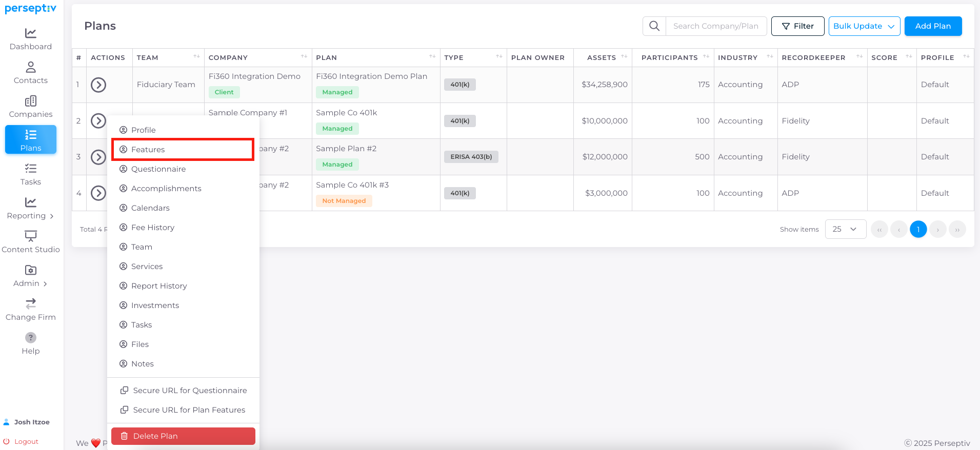The image size is (980, 450).
Task: Sort by the Score column arrows
Action: pyautogui.click(x=909, y=57)
